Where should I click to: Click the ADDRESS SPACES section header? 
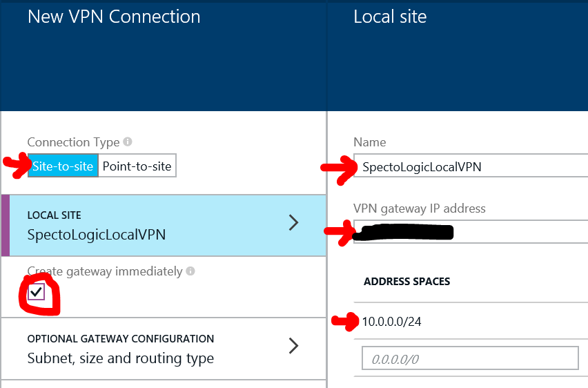coord(406,282)
